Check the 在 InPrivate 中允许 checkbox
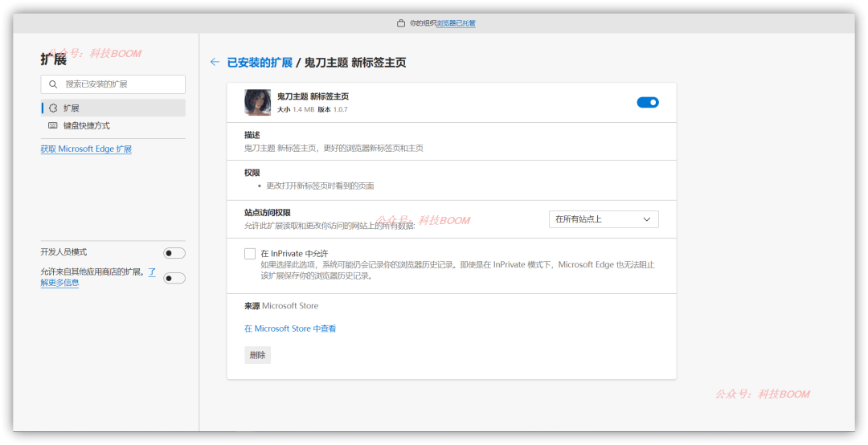The height and width of the screenshot is (445, 868). pos(250,254)
